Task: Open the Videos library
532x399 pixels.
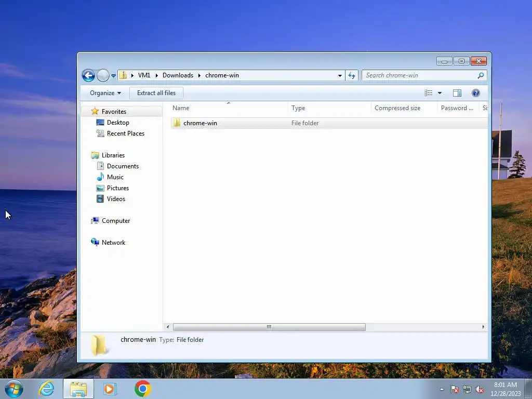Action: tap(116, 199)
